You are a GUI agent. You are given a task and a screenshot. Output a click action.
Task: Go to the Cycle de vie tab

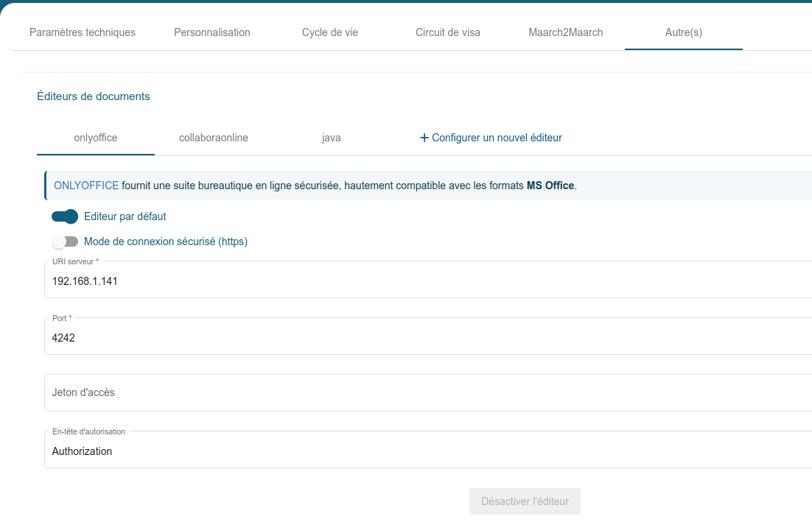[x=330, y=32]
